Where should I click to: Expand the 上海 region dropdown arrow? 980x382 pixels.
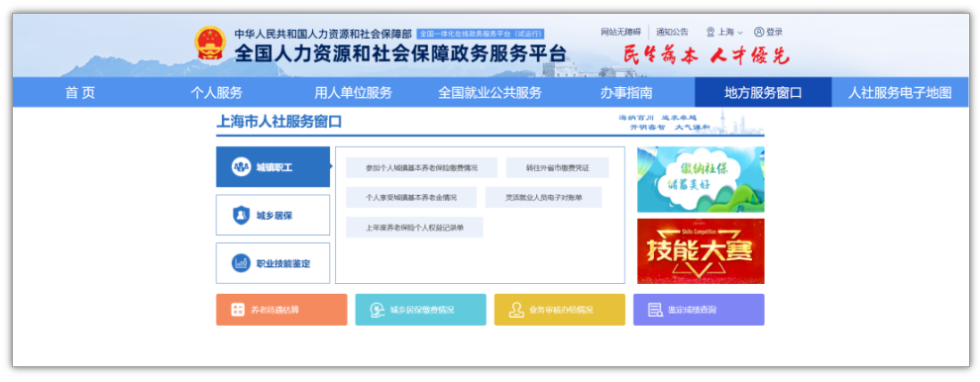(x=740, y=33)
